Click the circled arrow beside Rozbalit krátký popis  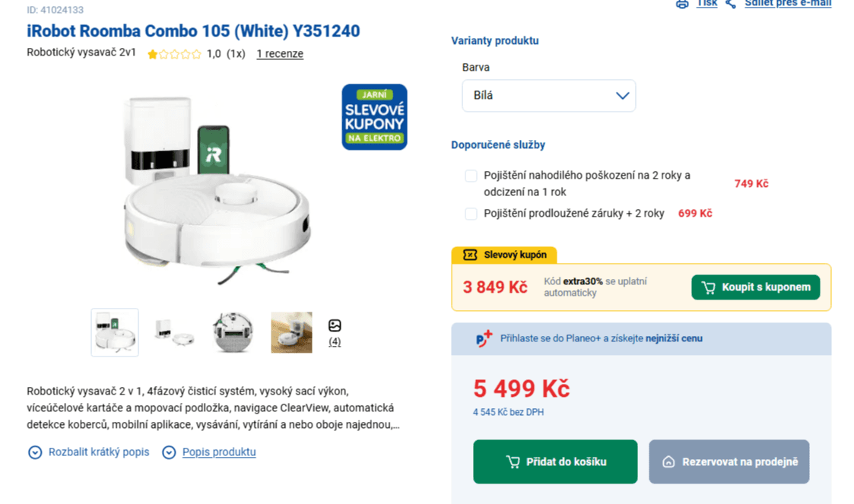coord(34,452)
